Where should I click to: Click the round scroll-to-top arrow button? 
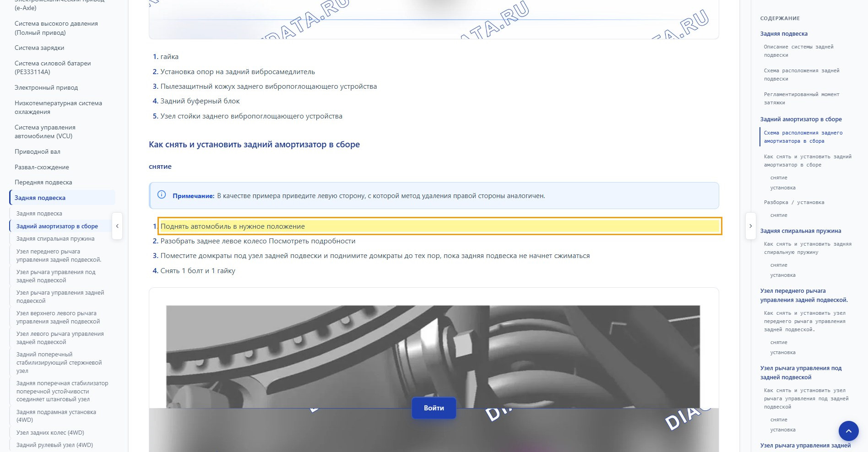click(x=848, y=431)
